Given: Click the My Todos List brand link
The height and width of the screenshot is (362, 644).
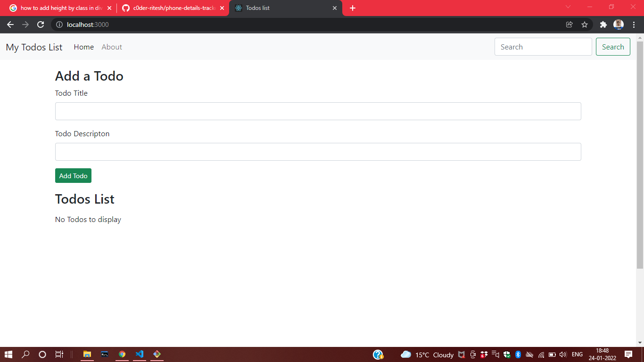Looking at the screenshot, I should point(34,47).
